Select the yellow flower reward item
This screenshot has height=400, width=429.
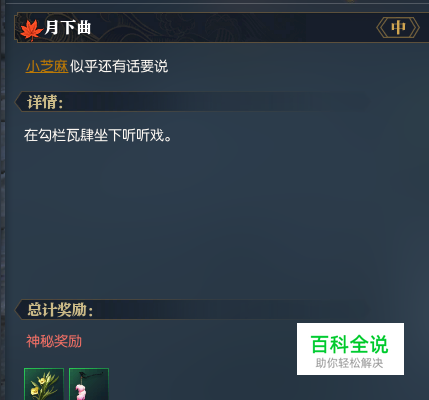44,384
